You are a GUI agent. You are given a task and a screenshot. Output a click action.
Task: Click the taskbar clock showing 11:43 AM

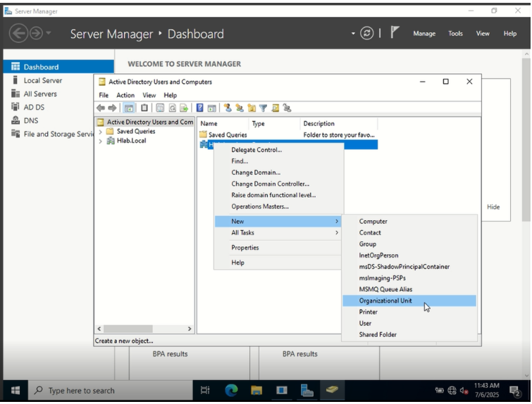(487, 390)
